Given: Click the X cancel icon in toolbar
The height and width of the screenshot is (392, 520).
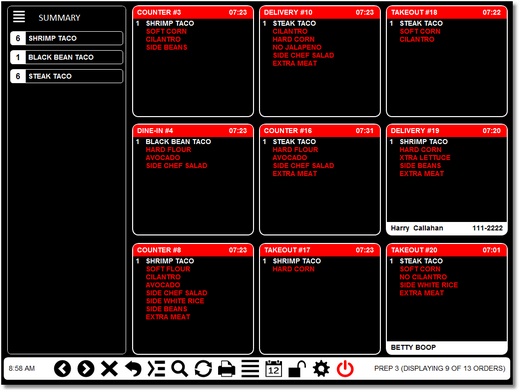Looking at the screenshot, I should (109, 369).
